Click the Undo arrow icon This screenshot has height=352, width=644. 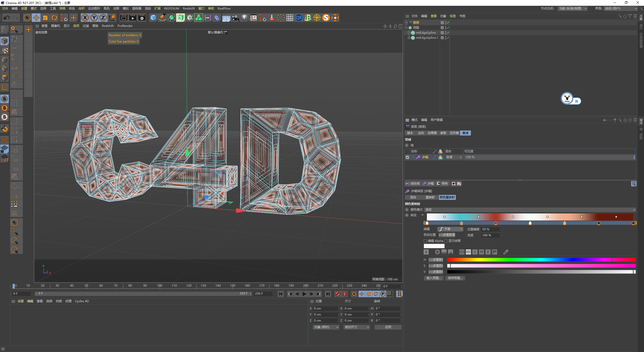click(x=7, y=18)
